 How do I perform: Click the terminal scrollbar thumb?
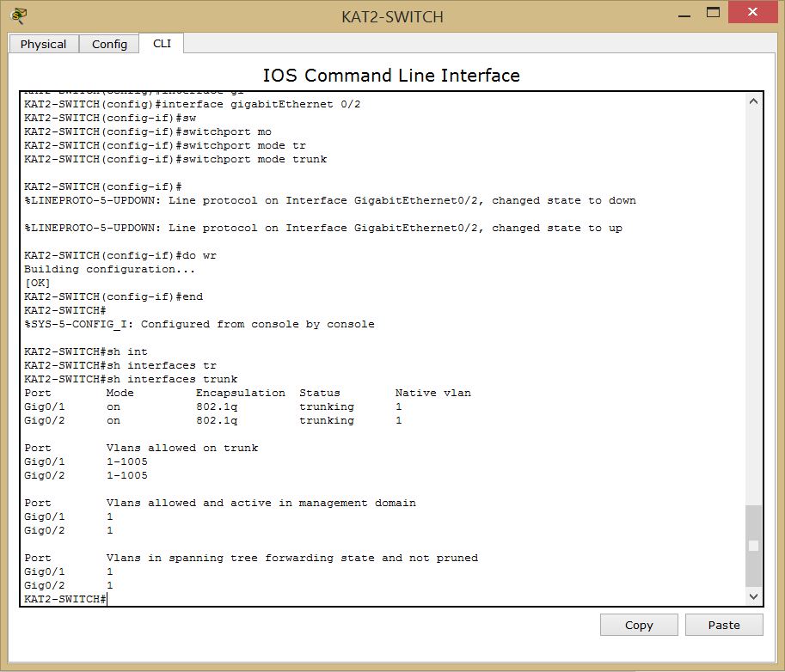click(753, 546)
